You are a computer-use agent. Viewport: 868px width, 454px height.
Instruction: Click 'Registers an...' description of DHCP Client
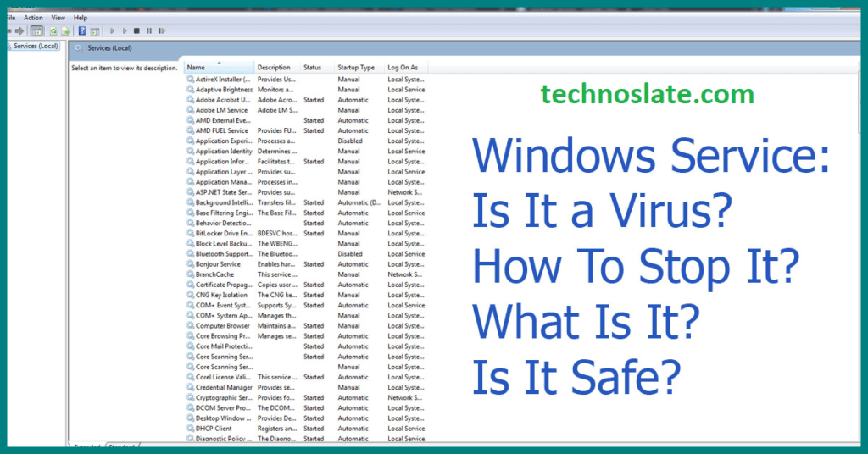(277, 429)
